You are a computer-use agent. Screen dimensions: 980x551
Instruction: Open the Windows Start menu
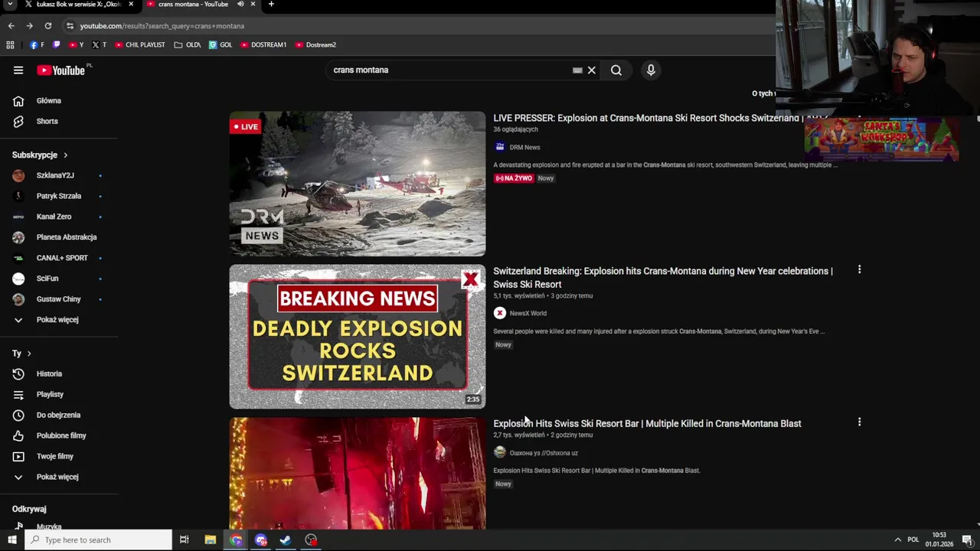[x=11, y=540]
